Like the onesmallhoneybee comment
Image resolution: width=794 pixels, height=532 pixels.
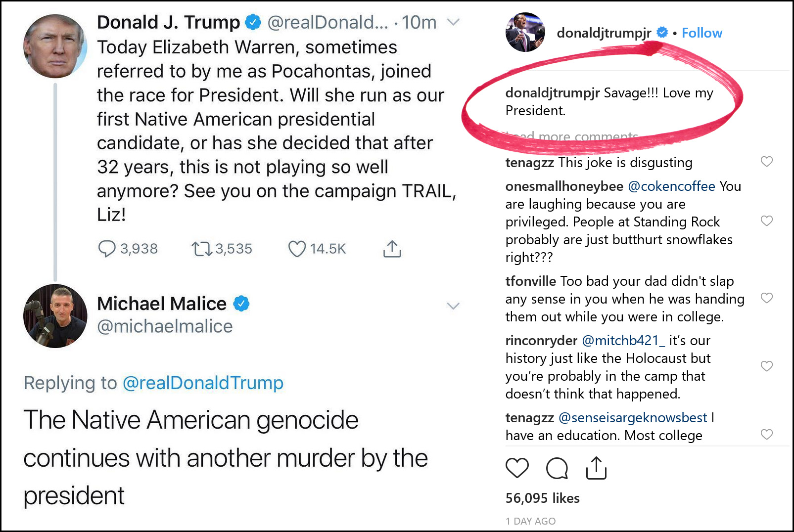tap(766, 221)
